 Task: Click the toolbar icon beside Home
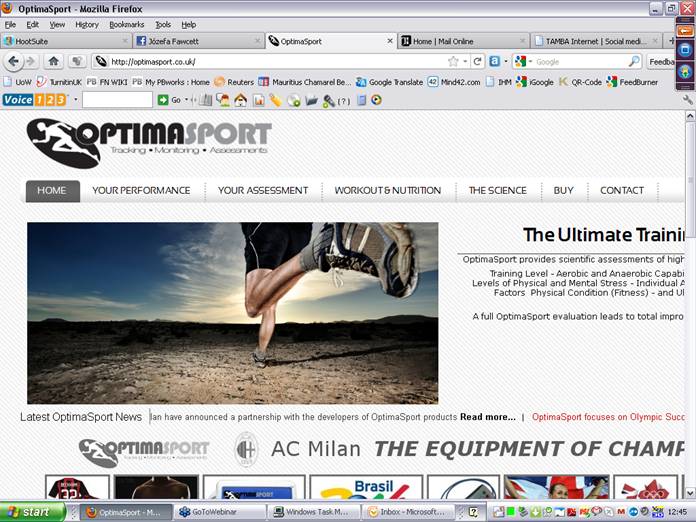point(76,61)
